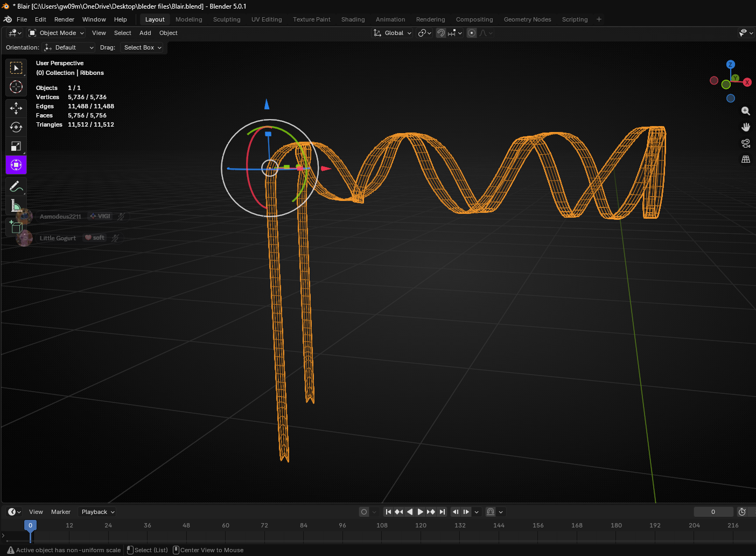756x556 pixels.
Task: Select the Add Cube tool
Action: pos(16,227)
